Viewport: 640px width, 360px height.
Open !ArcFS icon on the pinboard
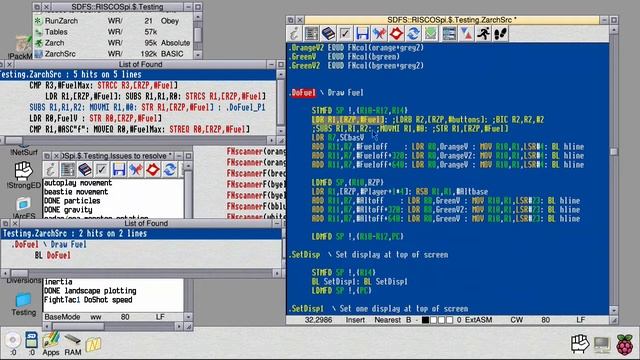23,207
